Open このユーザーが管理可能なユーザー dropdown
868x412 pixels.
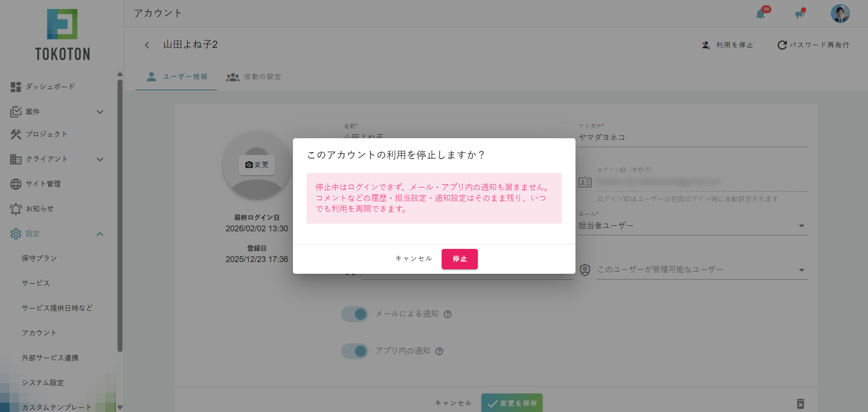(x=702, y=270)
